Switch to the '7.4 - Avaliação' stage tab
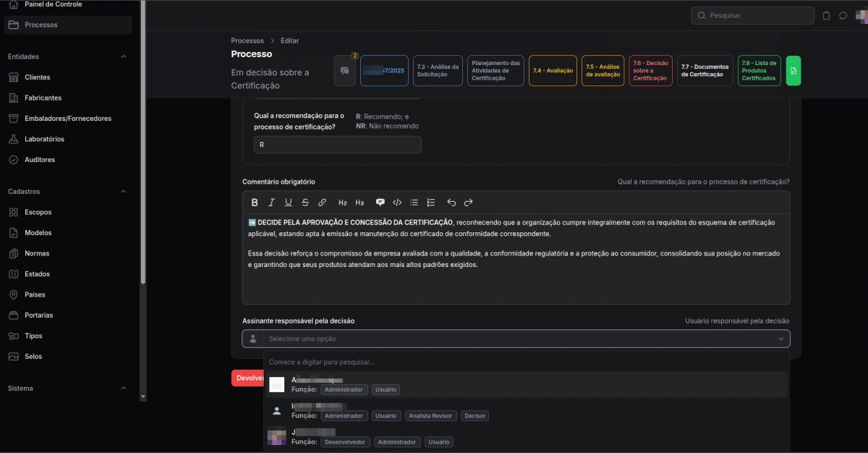Image resolution: width=868 pixels, height=453 pixels. (552, 70)
